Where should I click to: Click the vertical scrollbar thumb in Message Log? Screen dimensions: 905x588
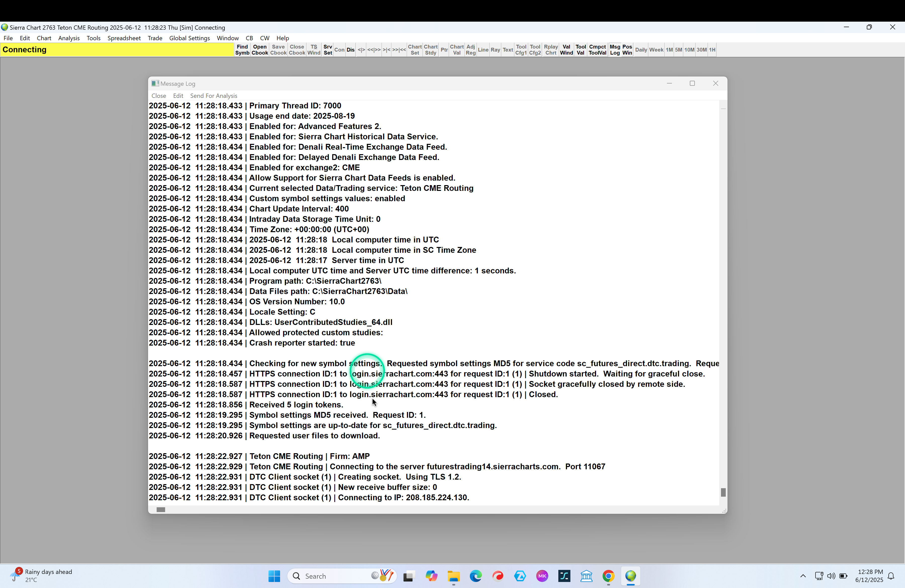(x=723, y=492)
